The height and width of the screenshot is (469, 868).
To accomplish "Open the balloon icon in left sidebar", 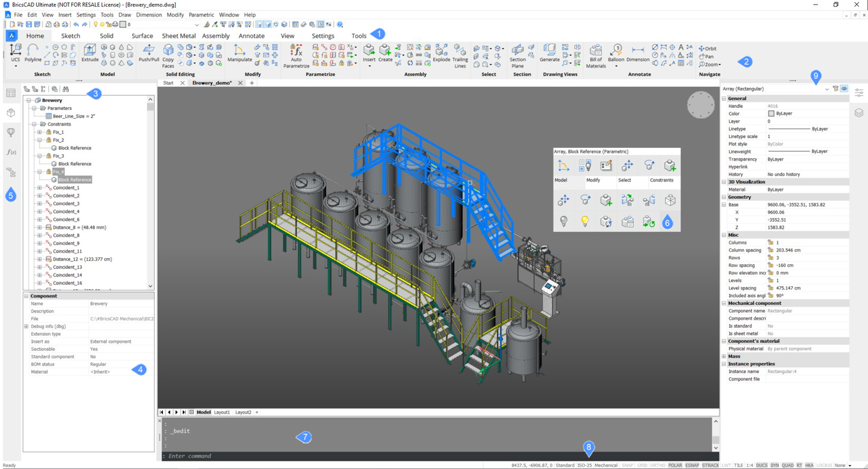I will 10,132.
